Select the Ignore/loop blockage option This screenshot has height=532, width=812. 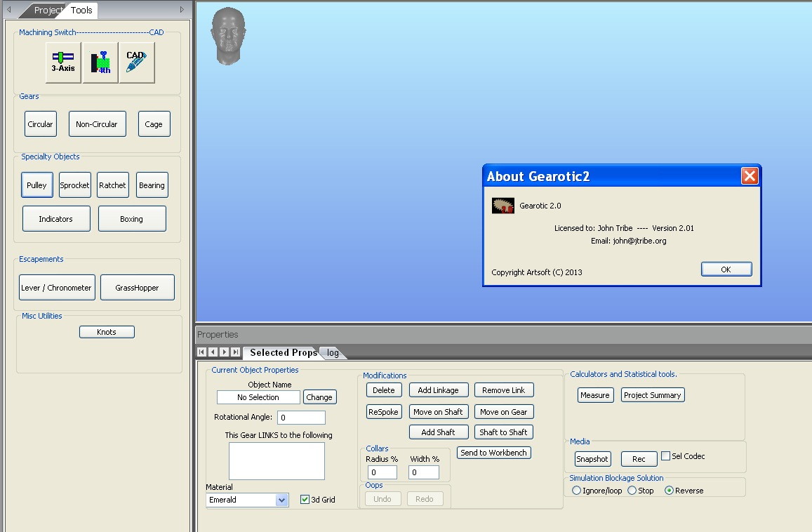point(577,491)
